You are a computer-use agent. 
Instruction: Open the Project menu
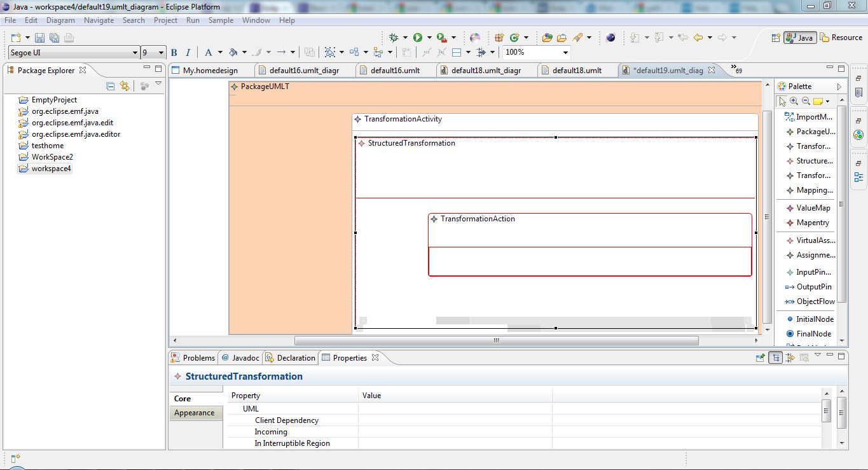click(x=165, y=20)
